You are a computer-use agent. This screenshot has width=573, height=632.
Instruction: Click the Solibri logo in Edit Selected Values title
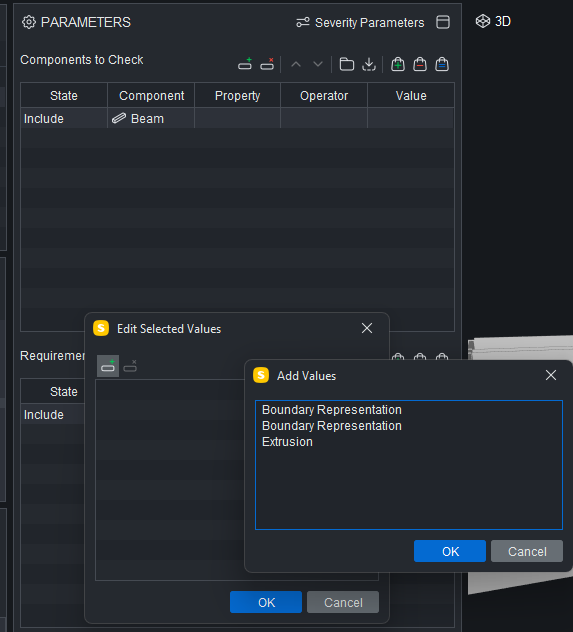pyautogui.click(x=101, y=328)
